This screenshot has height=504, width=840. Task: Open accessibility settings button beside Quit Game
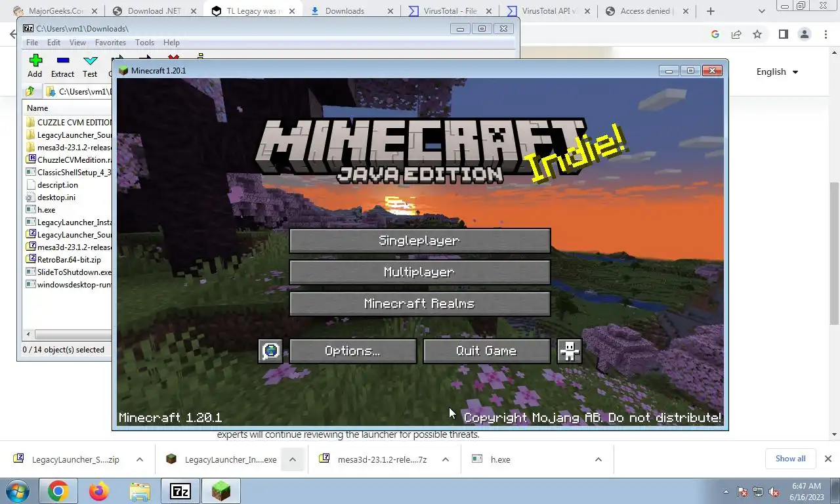[x=570, y=351]
